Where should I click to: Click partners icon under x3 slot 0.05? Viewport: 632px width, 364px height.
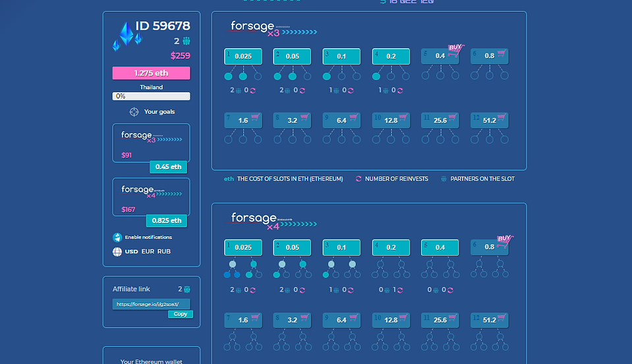tap(287, 91)
